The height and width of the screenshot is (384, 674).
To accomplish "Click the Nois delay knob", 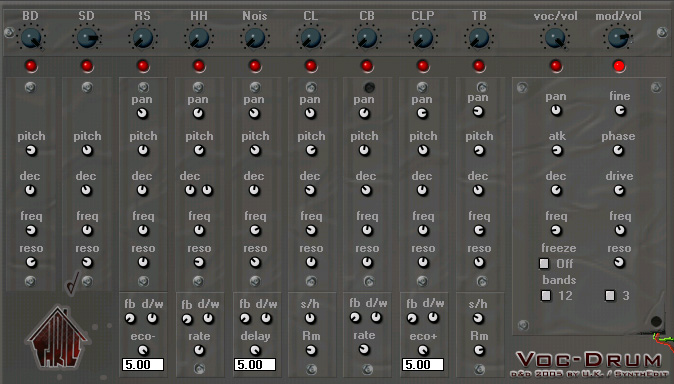I will point(255,350).
